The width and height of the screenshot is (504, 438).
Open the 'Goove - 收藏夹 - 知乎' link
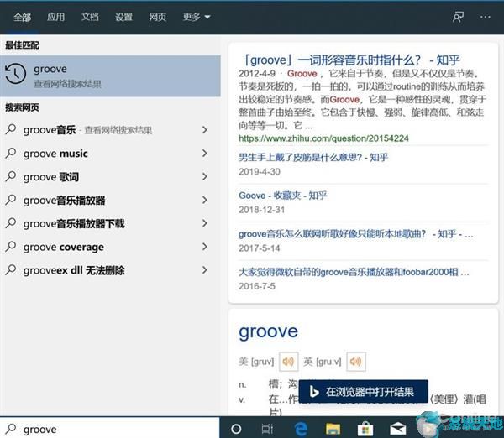[x=283, y=196]
